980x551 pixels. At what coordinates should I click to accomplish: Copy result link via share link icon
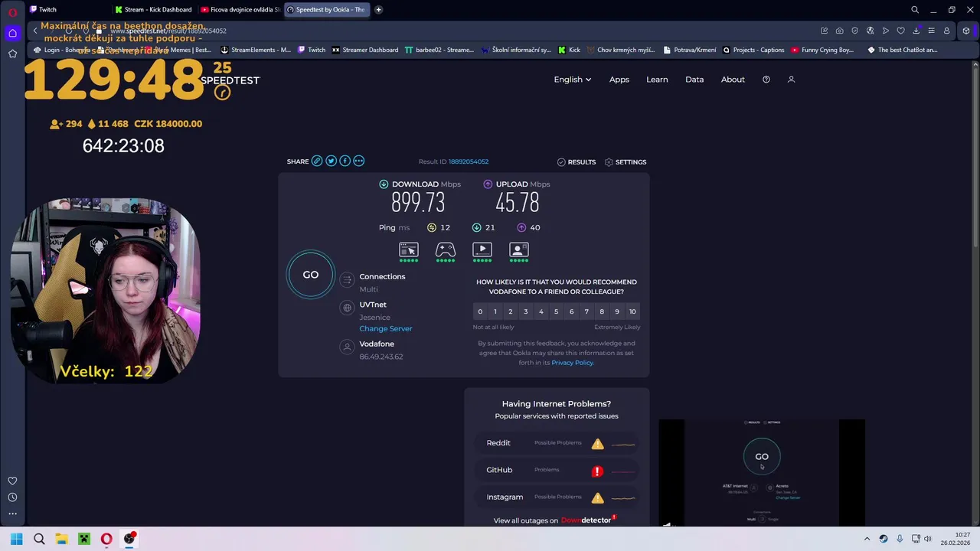click(x=317, y=161)
